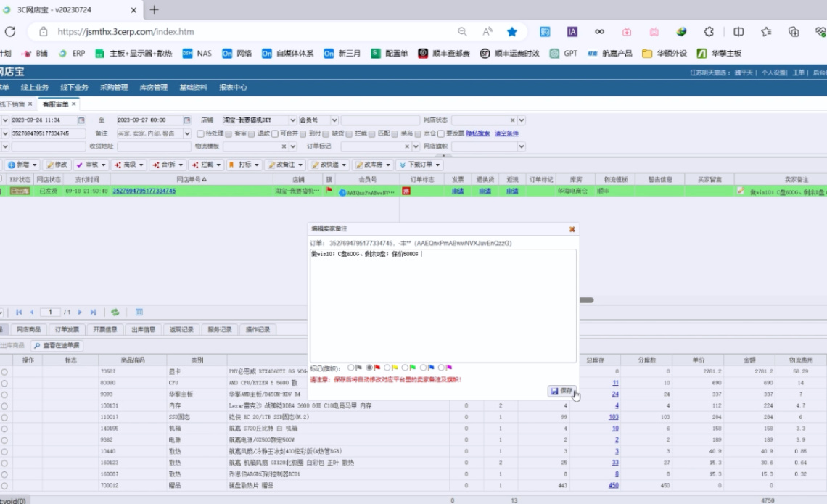
Task: Open the 线上业务 menu
Action: click(x=35, y=88)
